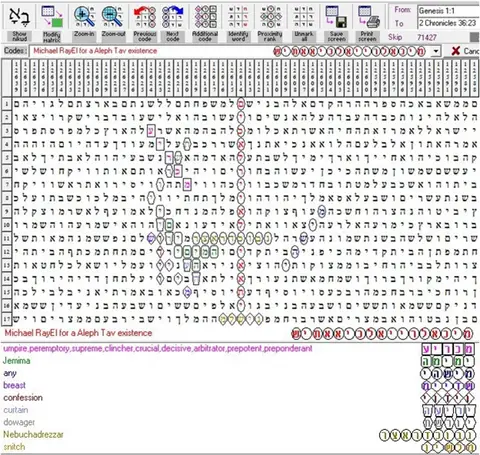Click the Zoom-out magnifier icon

(113, 17)
